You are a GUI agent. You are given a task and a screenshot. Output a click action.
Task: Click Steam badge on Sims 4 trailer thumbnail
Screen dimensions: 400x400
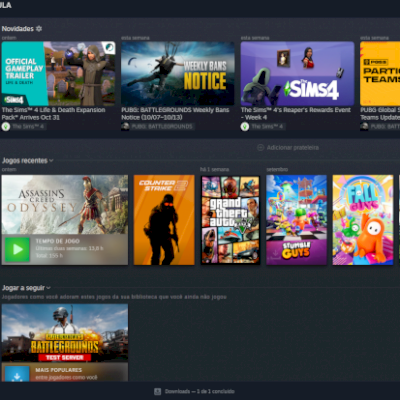tap(108, 48)
